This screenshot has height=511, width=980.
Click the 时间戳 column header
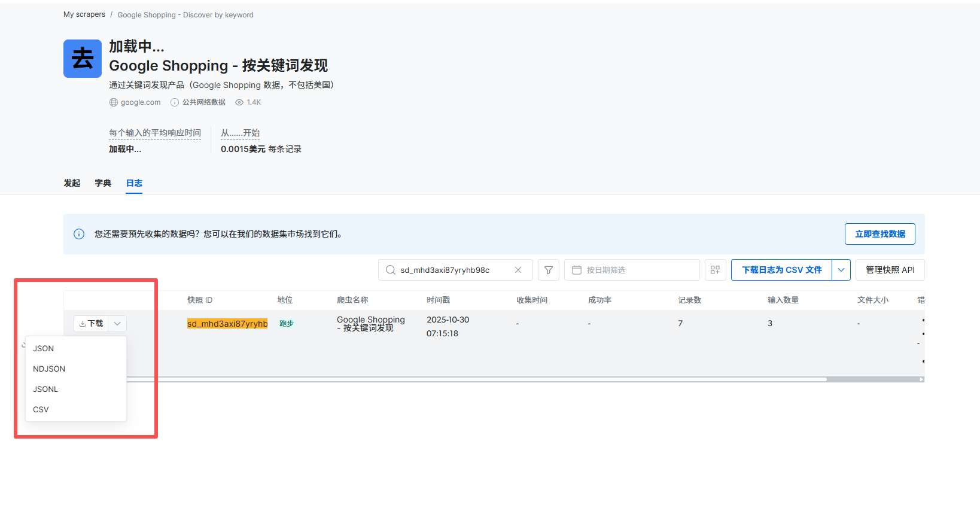tap(438, 300)
